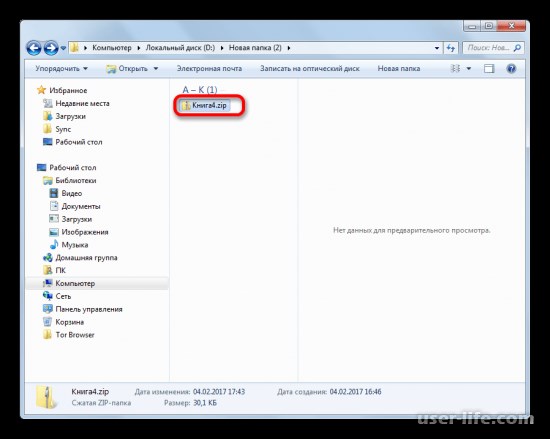
Task: Click Записать на оптический диск
Action: [310, 69]
